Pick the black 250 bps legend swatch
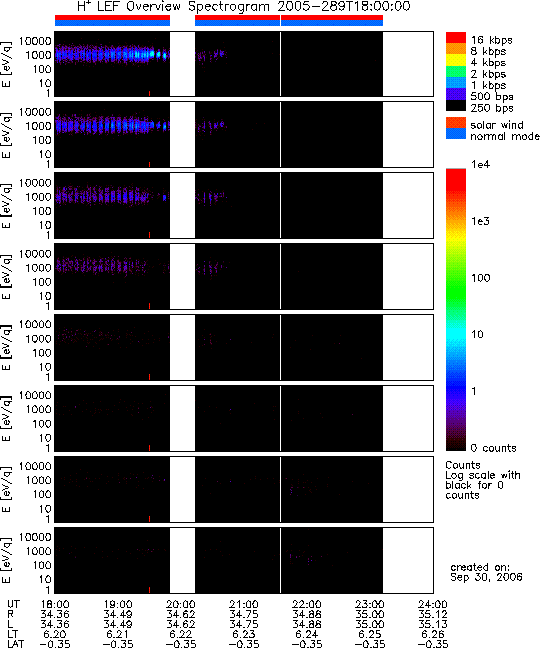 point(456,105)
